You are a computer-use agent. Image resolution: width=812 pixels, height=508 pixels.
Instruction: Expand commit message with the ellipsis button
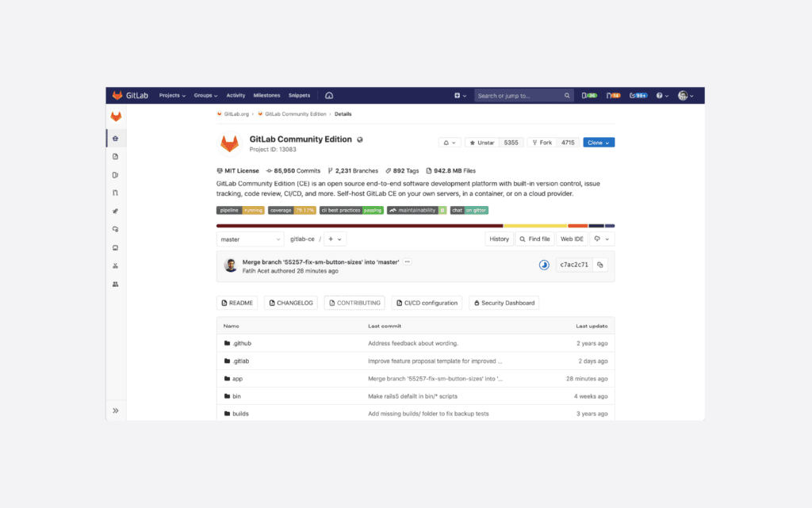408,262
